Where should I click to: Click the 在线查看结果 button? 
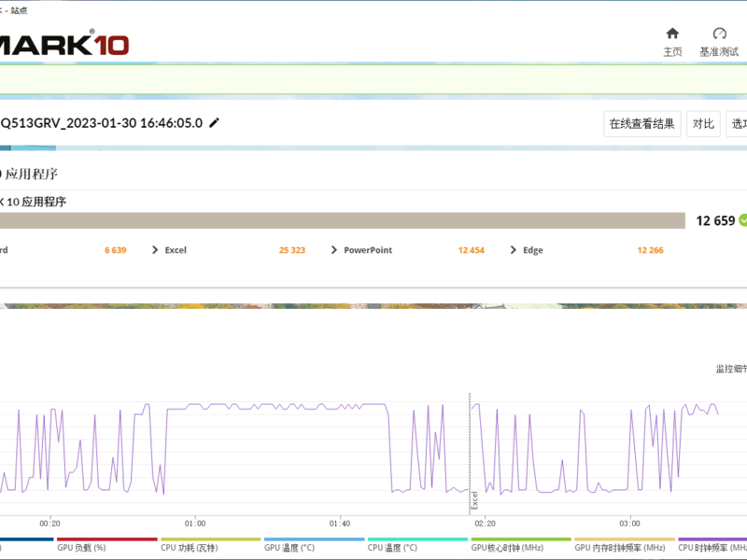642,124
